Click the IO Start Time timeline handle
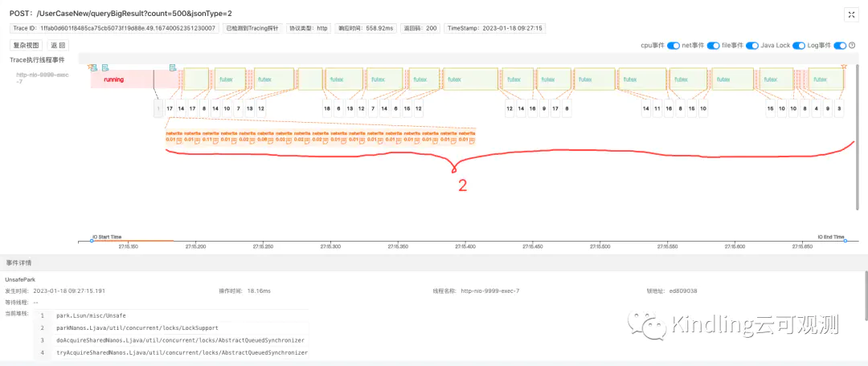 (92, 241)
